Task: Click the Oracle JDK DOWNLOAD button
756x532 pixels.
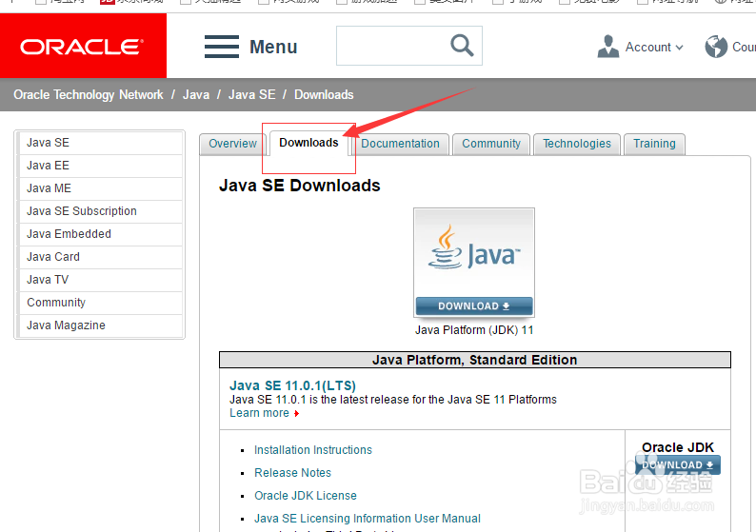Action: tap(677, 465)
